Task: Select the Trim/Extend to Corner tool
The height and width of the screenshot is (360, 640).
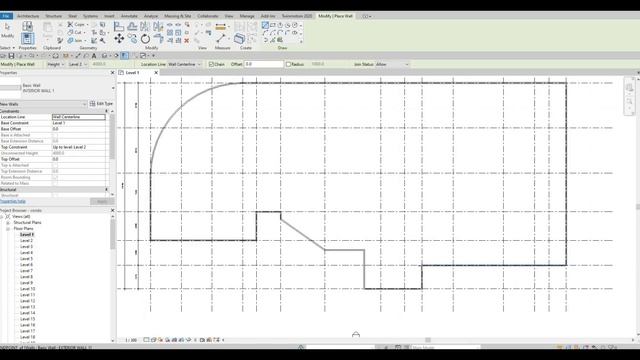Action: (x=158, y=39)
